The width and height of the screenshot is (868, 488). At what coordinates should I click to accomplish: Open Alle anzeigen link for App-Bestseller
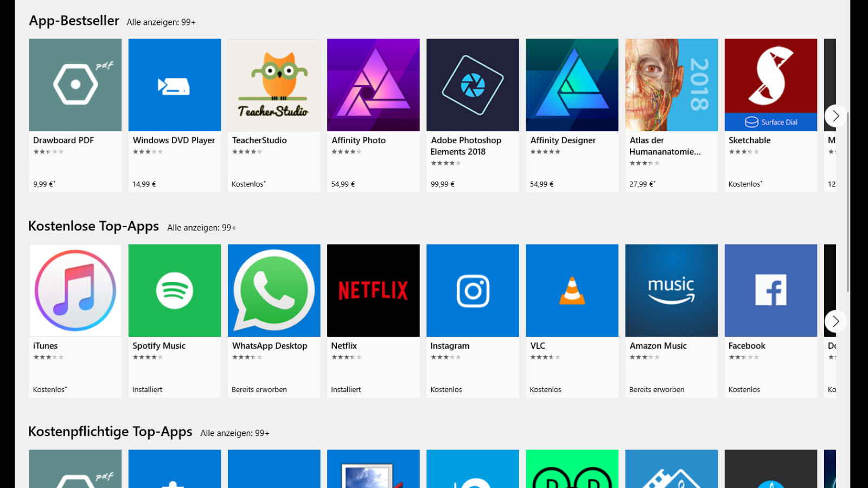pos(161,22)
